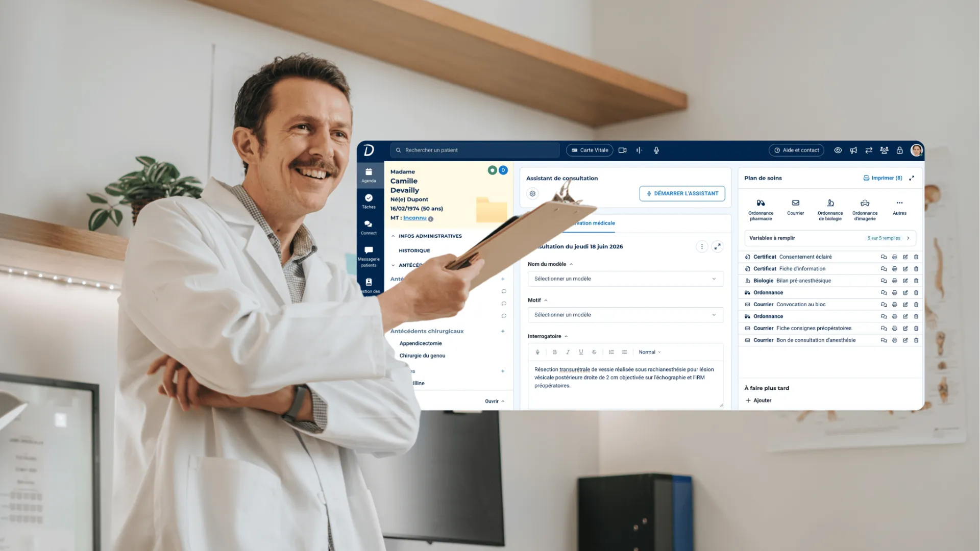Select the Appendicectomie entry
980x551 pixels.
pos(421,343)
